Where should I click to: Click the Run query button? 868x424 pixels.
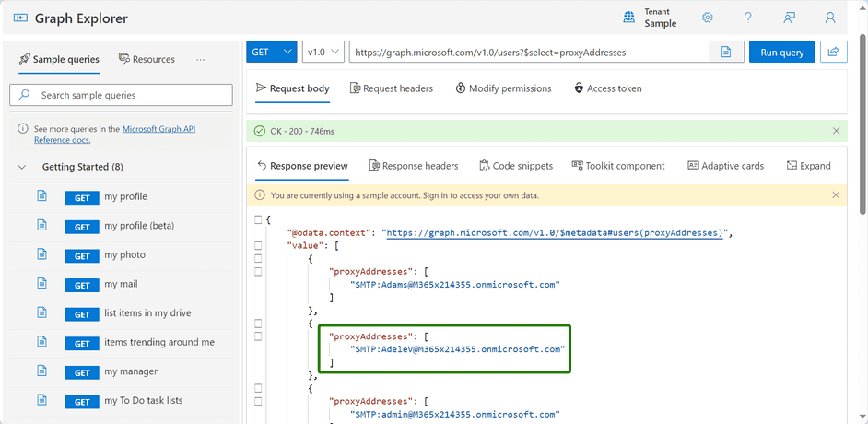(x=781, y=52)
